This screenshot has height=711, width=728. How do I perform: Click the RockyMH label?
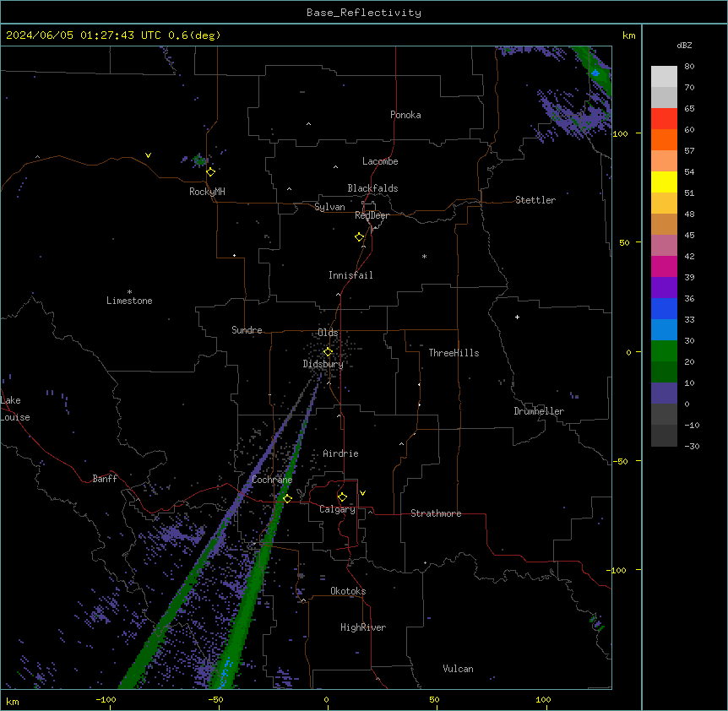point(207,192)
